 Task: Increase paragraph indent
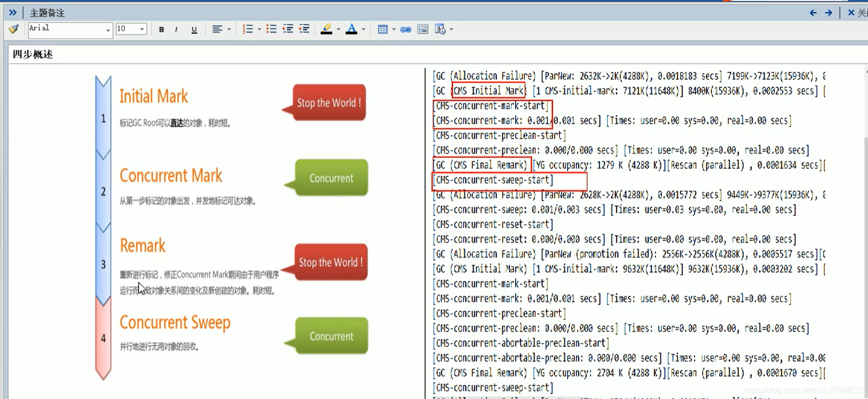coord(304,30)
